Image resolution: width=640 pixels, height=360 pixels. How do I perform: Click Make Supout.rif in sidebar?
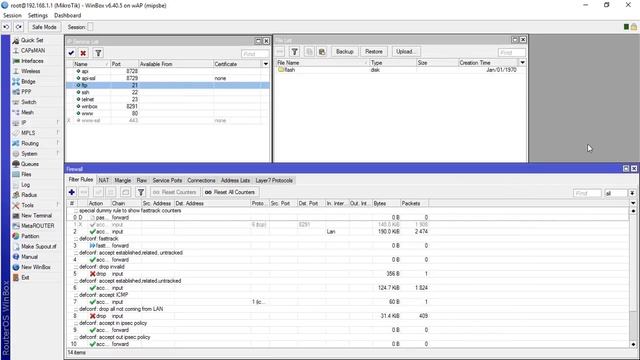click(38, 247)
